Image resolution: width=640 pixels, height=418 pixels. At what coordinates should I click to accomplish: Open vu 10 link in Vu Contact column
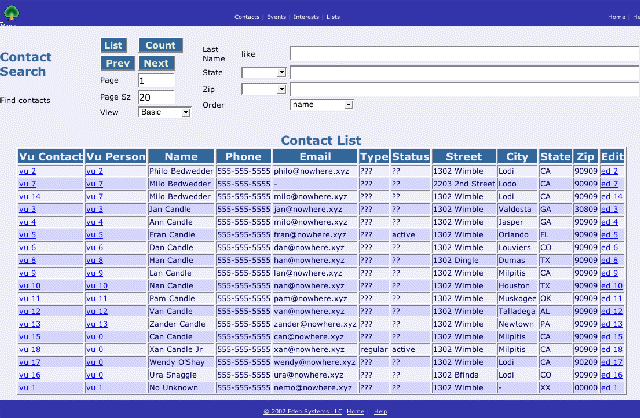30,286
